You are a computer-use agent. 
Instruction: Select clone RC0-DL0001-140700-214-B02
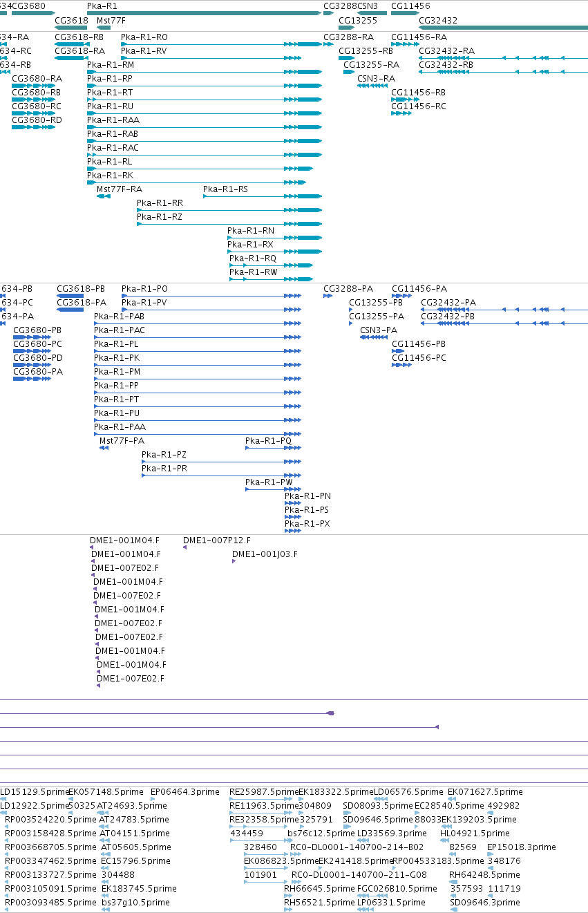[x=357, y=847]
